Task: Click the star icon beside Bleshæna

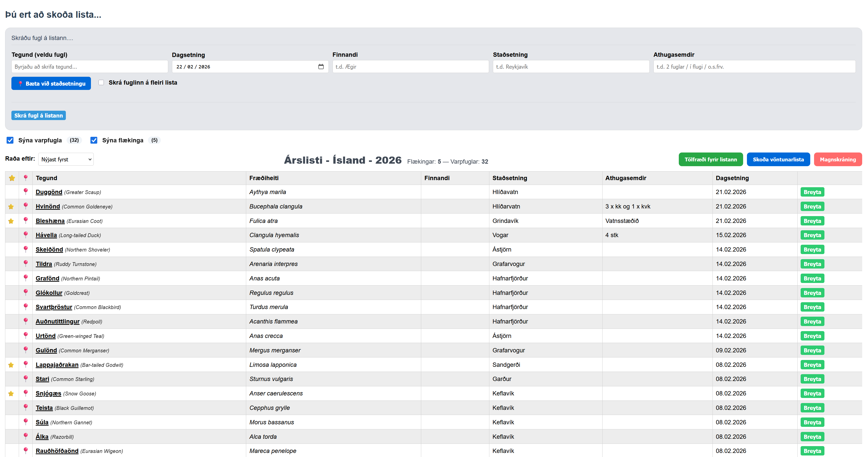Action: pyautogui.click(x=11, y=221)
